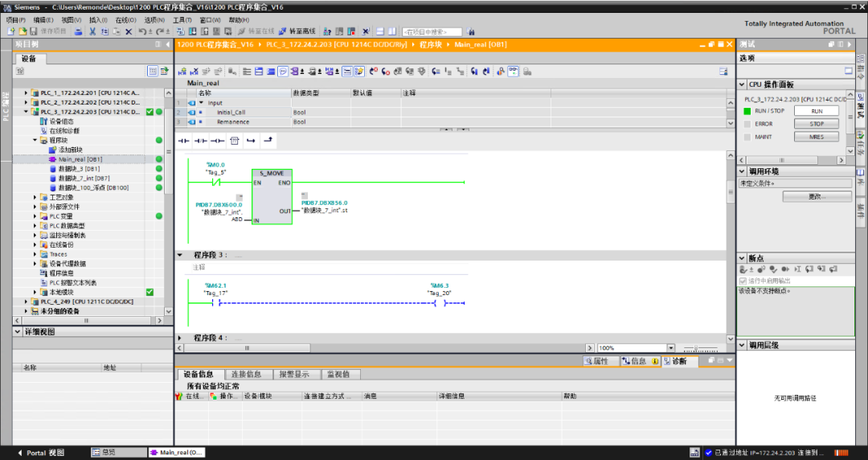Click the Print icon in toolbar
The width and height of the screenshot is (868, 460).
(78, 31)
